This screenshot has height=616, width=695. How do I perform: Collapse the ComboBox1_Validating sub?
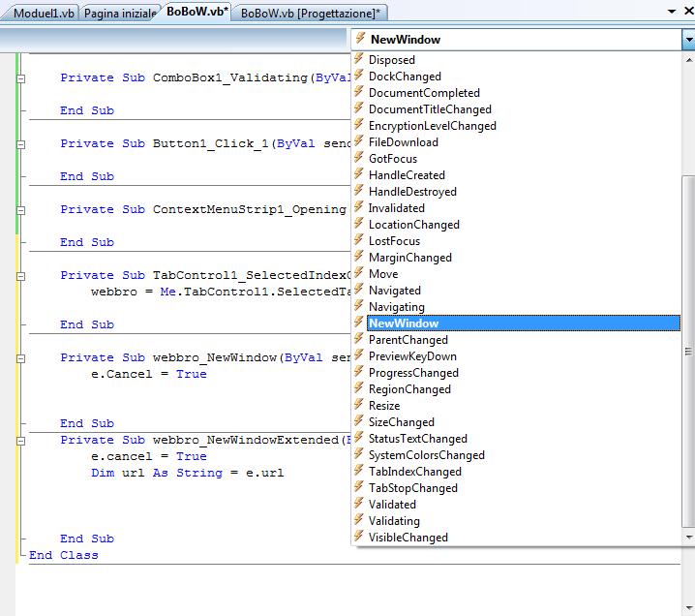click(20, 78)
